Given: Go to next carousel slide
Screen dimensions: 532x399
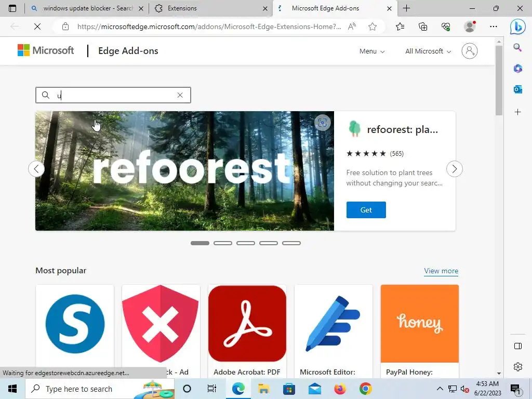Looking at the screenshot, I should click(454, 169).
